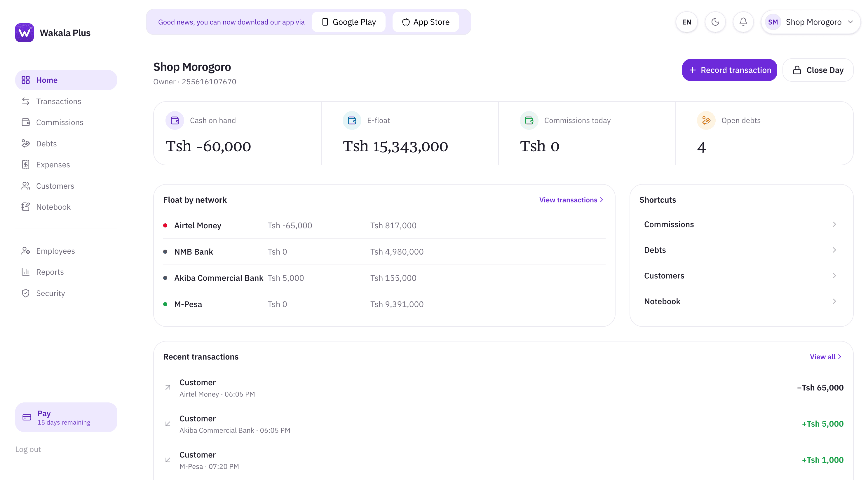Click incoming arrow icon of M-Pesa transaction
This screenshot has height=480, width=868.
pyautogui.click(x=168, y=460)
